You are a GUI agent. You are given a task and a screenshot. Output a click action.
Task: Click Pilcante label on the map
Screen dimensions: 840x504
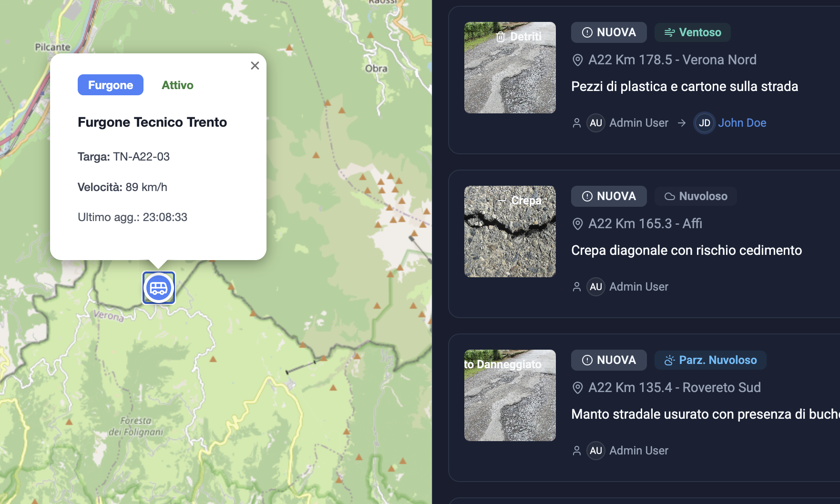click(52, 47)
